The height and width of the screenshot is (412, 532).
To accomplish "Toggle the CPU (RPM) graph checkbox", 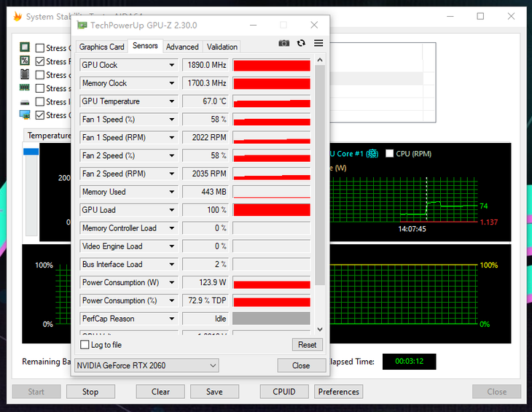I will tap(390, 154).
